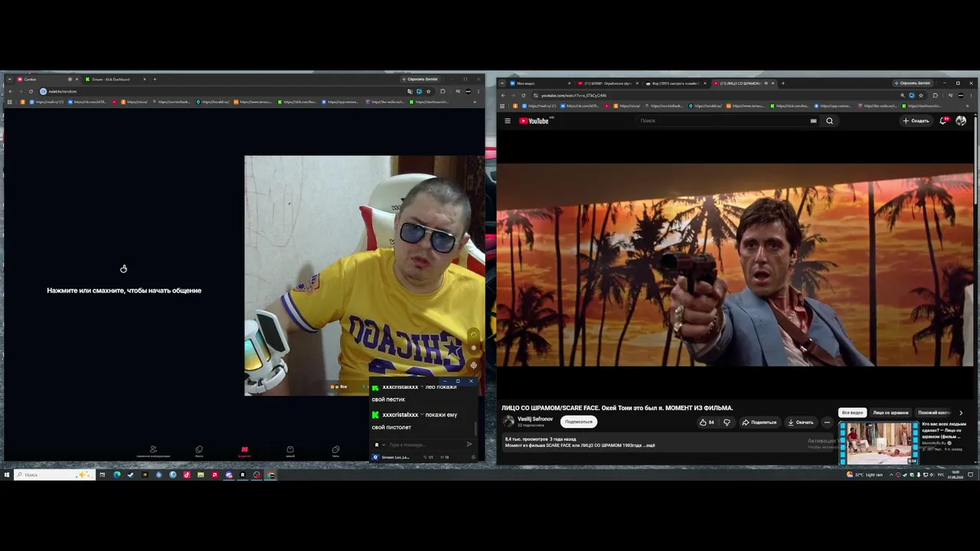Like the Scarface video
This screenshot has height=551, width=980.
click(x=707, y=422)
